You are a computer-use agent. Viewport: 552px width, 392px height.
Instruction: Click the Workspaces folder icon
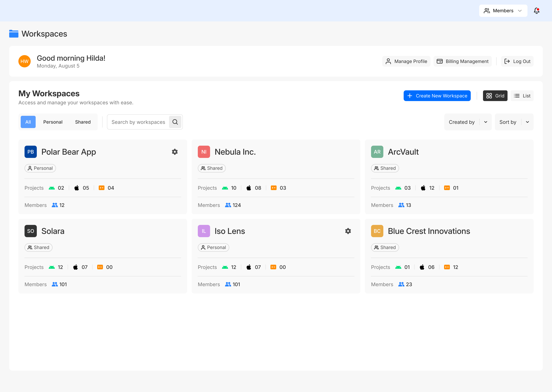(x=14, y=34)
